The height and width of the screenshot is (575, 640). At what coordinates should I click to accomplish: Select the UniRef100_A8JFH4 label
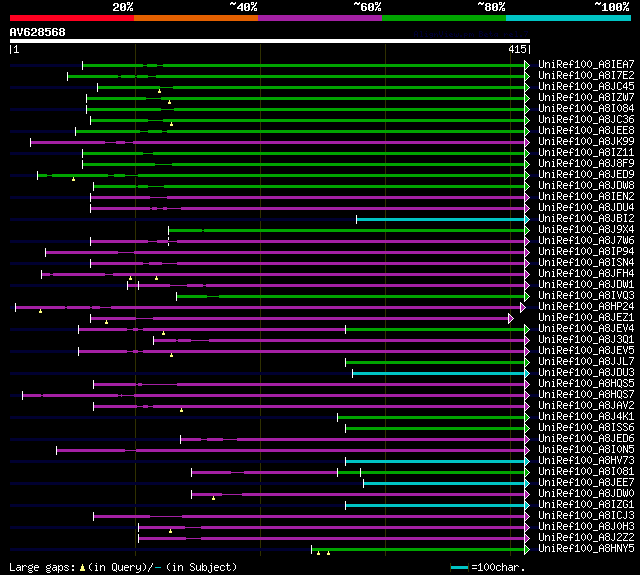click(x=586, y=274)
